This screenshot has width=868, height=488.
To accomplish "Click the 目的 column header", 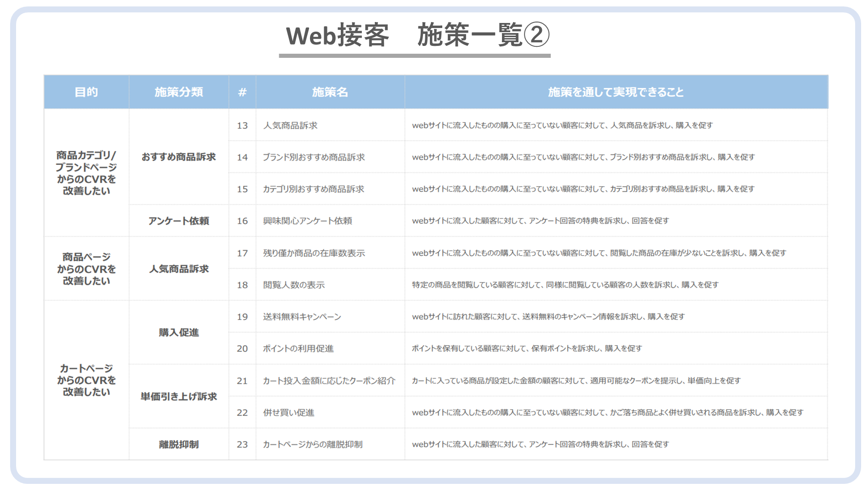I will (86, 92).
